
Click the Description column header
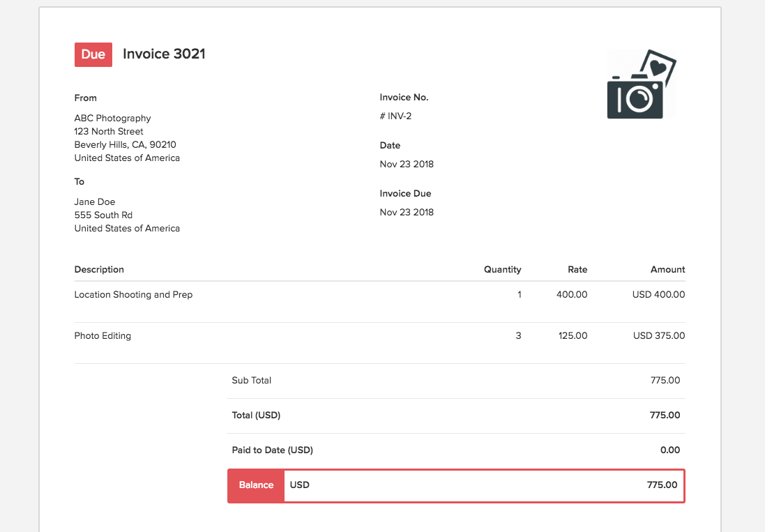click(99, 269)
